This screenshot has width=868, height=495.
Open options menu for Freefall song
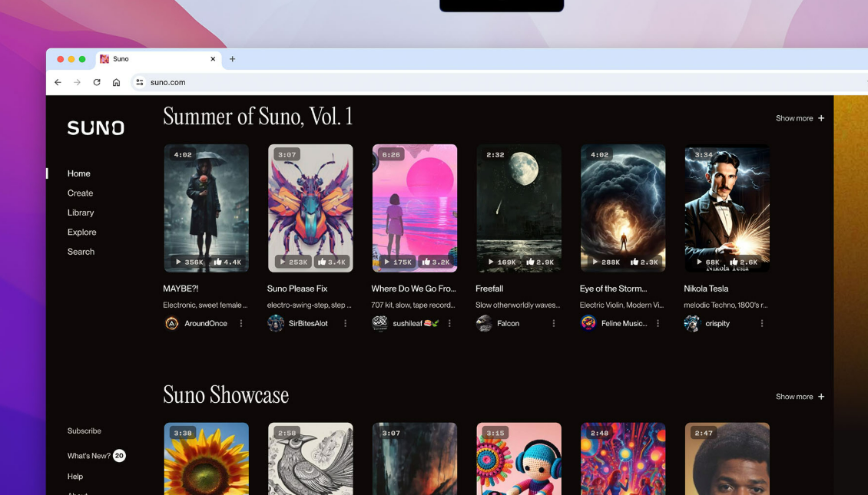pyautogui.click(x=554, y=324)
